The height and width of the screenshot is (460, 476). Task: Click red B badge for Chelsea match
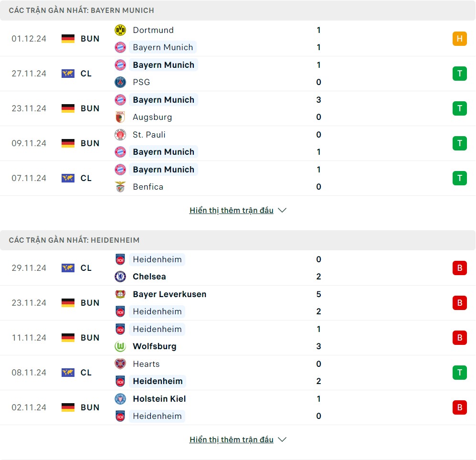[x=459, y=268]
